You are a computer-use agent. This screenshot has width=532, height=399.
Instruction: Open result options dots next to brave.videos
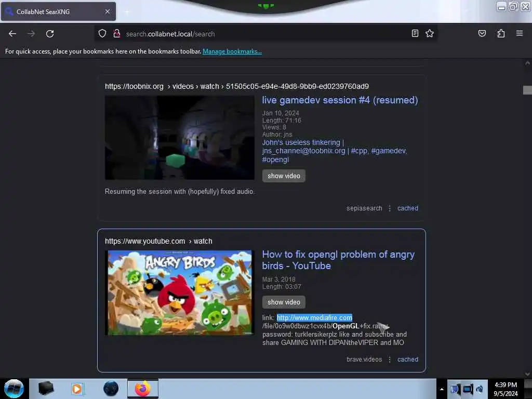[390, 360]
